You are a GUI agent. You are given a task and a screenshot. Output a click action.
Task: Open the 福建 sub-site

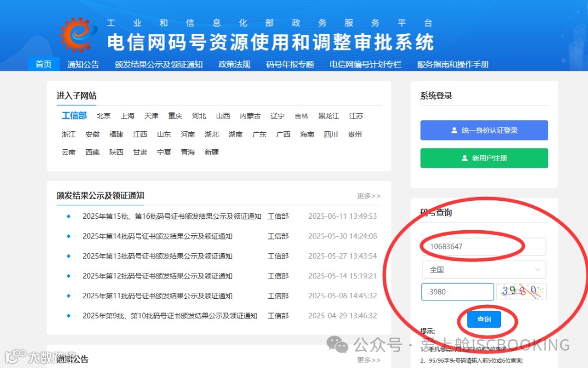click(x=117, y=134)
